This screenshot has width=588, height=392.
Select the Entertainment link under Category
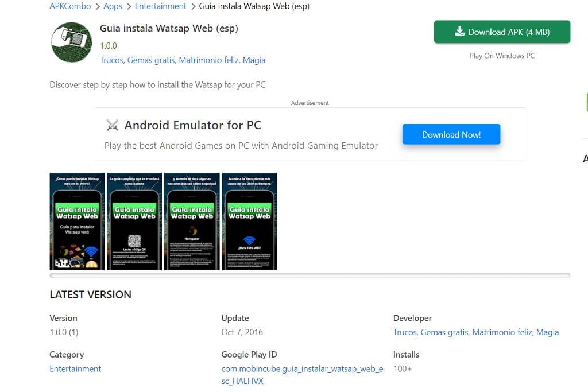tap(75, 369)
